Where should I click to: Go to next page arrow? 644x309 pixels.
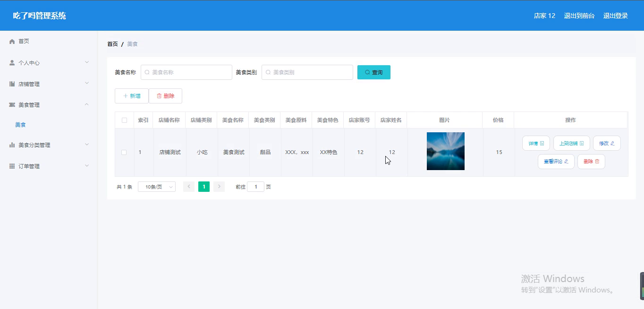pyautogui.click(x=219, y=187)
